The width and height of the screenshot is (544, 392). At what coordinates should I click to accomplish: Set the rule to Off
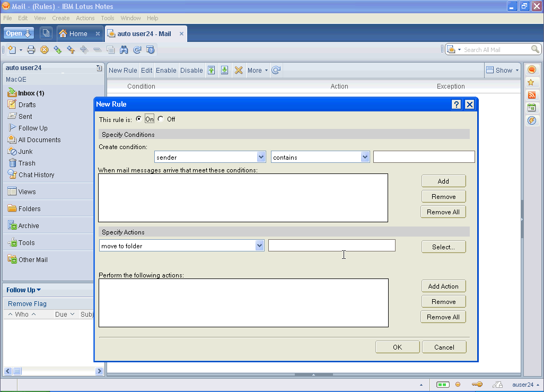[161, 119]
